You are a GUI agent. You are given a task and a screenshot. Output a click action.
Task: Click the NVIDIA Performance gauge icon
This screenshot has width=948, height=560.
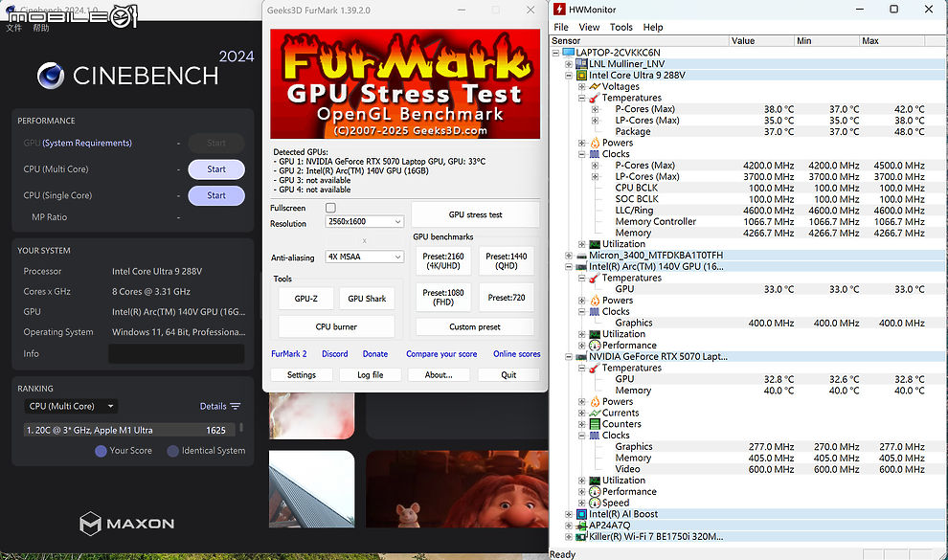(x=595, y=492)
